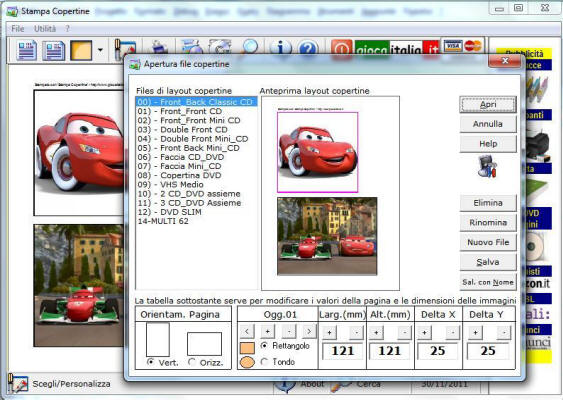Decrease Larg.(mm) with - button
563x400 pixels.
pyautogui.click(x=356, y=332)
